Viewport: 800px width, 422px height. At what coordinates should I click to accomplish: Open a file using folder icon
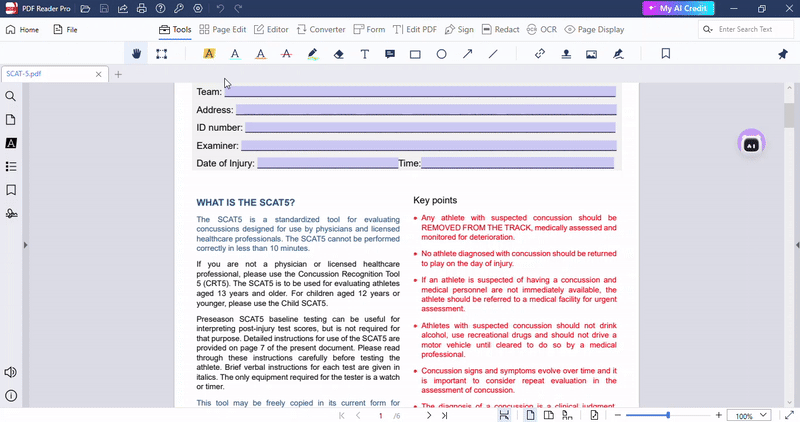tap(85, 9)
